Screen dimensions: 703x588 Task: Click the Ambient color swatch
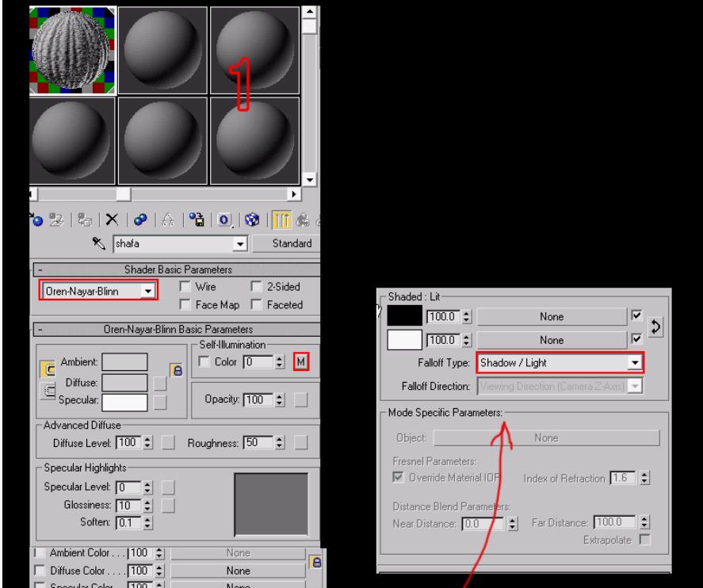124,362
